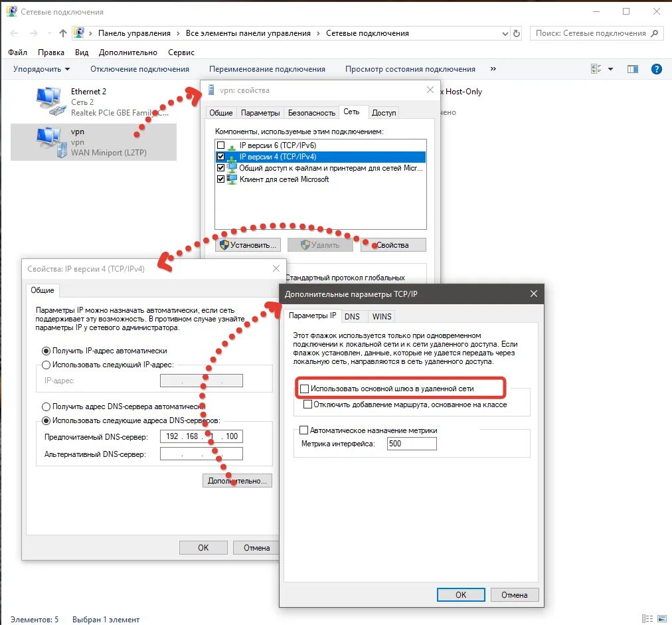Switch to details view in status bar
Image resolution: width=672 pixels, height=625 pixels.
pyautogui.click(x=647, y=618)
